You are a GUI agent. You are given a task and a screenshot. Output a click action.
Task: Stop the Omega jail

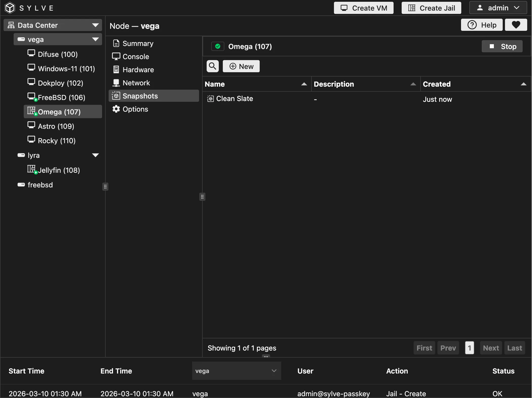point(502,46)
